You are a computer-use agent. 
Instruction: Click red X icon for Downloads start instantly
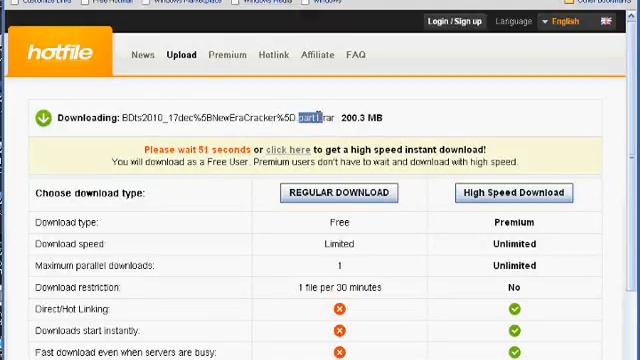coord(339,331)
